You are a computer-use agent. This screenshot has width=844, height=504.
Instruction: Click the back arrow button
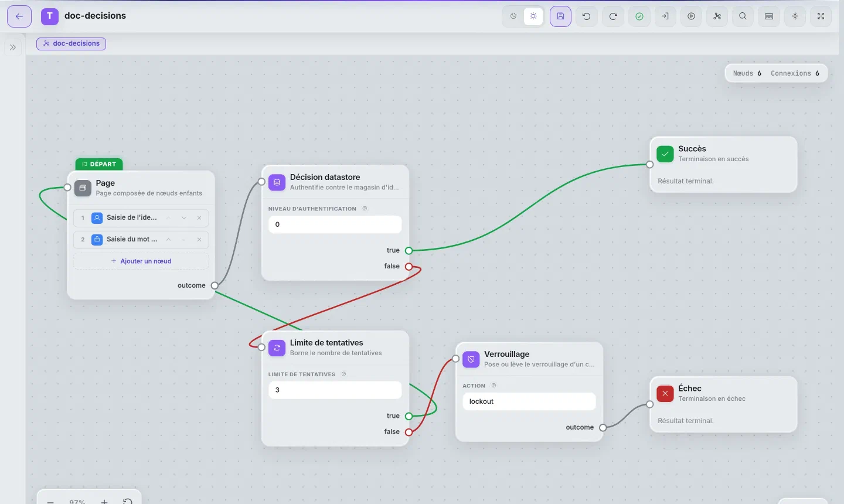point(19,16)
